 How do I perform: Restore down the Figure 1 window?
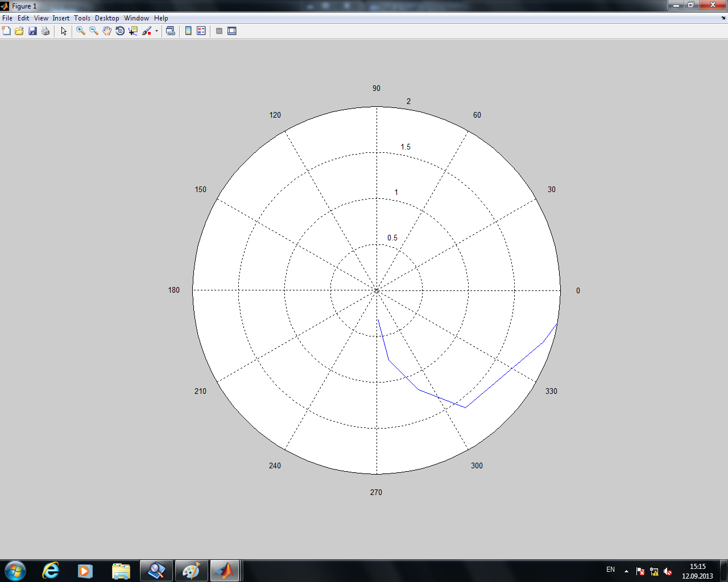pos(691,5)
